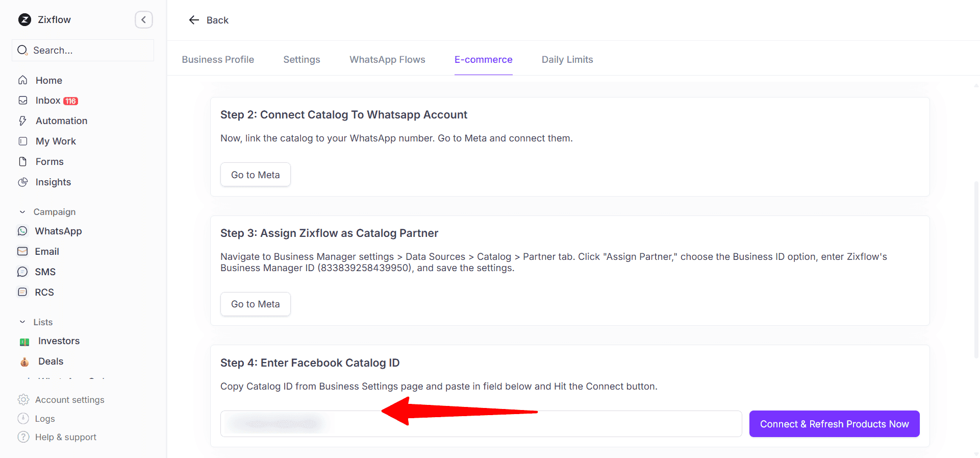This screenshot has width=980, height=458.
Task: Click Go to Meta under Step 2
Action: [256, 175]
